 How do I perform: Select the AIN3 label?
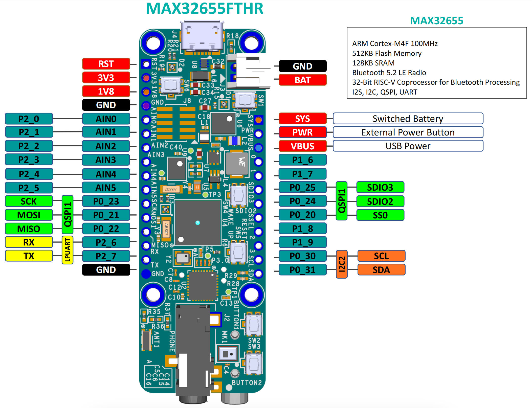(x=106, y=160)
